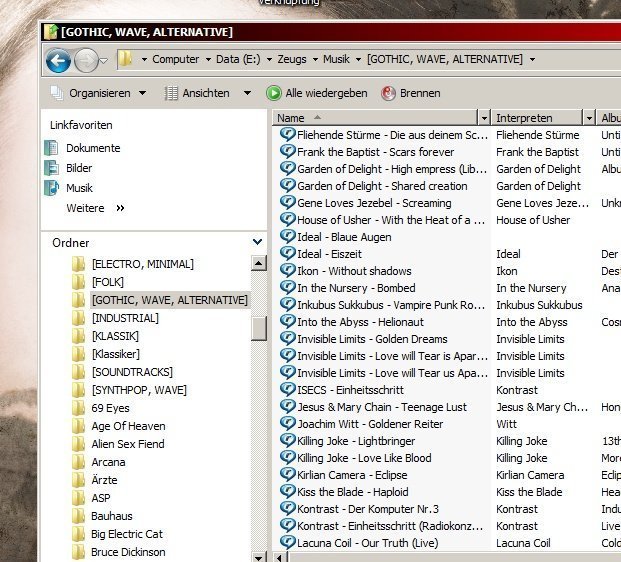Viewport: 621px width, 562px height.
Task: Click audio icon of Ideal - Blaue Augen
Action: point(288,236)
